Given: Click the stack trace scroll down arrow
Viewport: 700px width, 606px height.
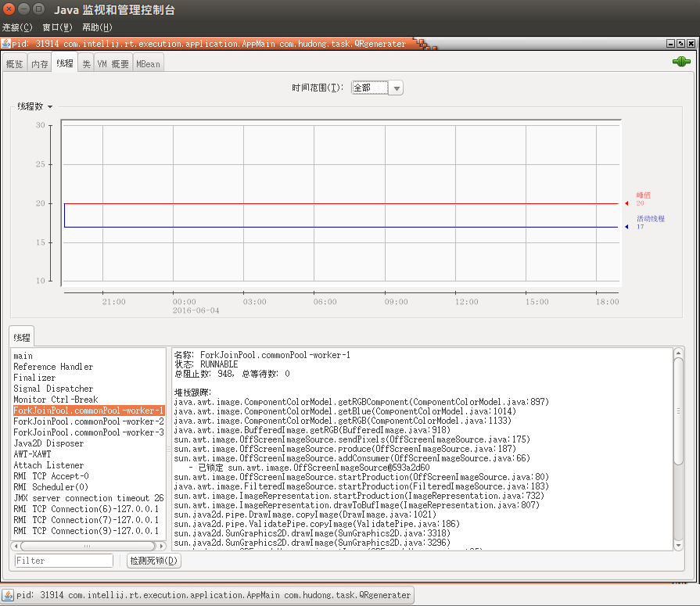Looking at the screenshot, I should [678, 545].
